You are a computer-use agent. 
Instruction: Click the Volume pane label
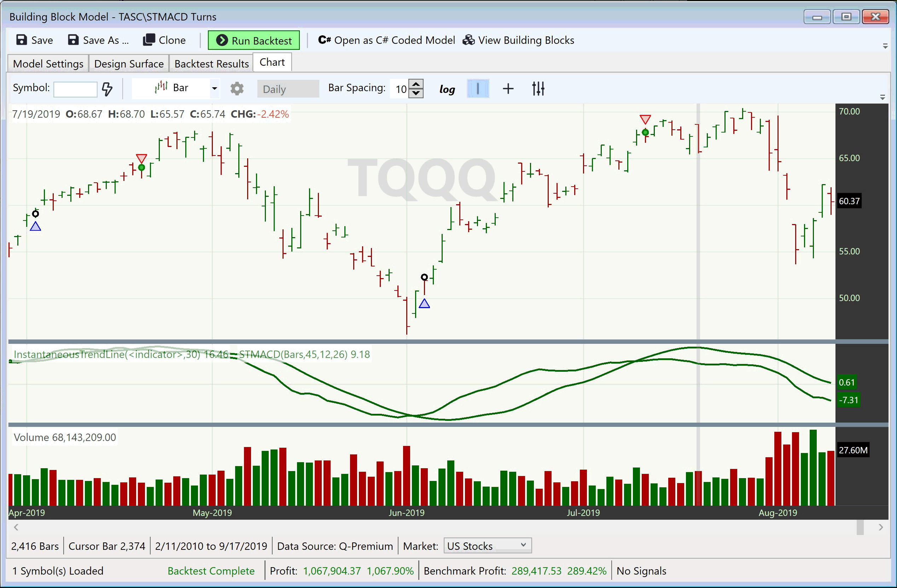pos(65,437)
